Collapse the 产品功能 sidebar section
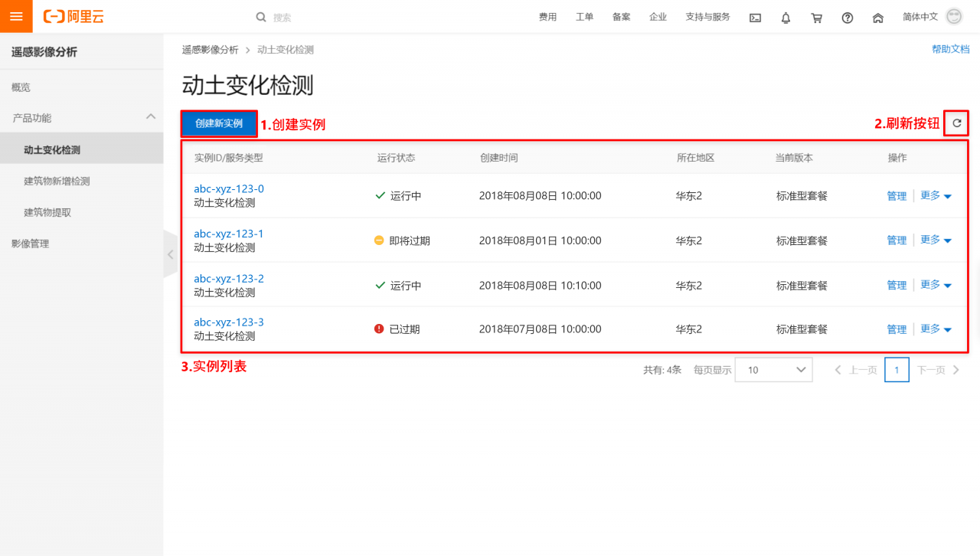The width and height of the screenshot is (980, 556). tap(151, 116)
